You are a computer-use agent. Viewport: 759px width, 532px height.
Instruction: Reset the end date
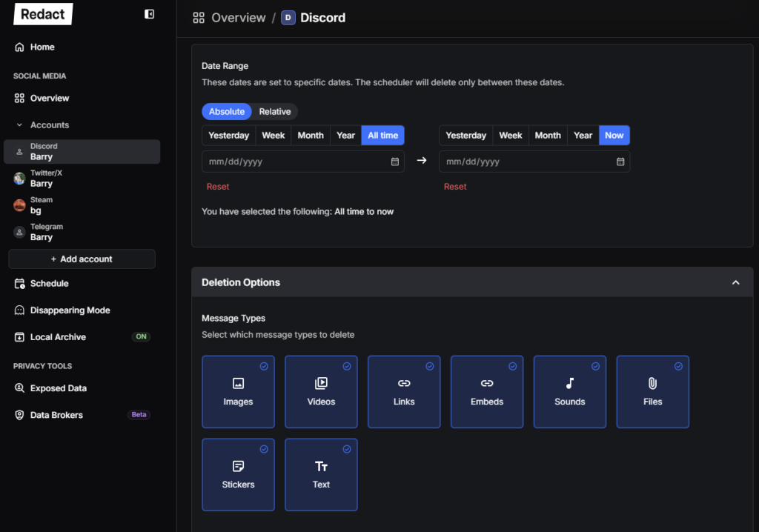[x=455, y=187]
